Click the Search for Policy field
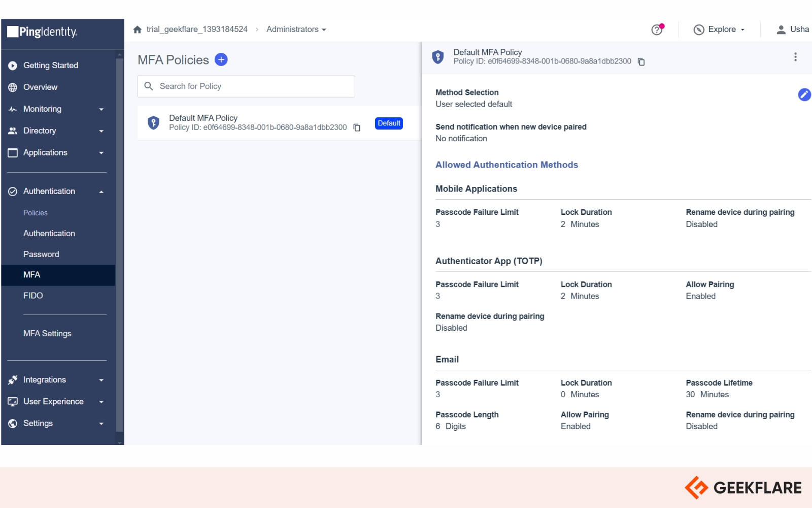812x508 pixels. click(254, 86)
